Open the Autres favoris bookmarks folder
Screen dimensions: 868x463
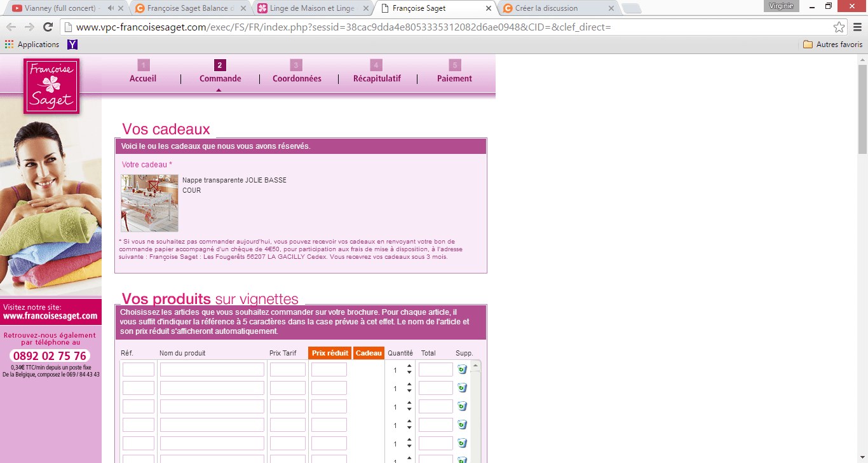point(833,45)
